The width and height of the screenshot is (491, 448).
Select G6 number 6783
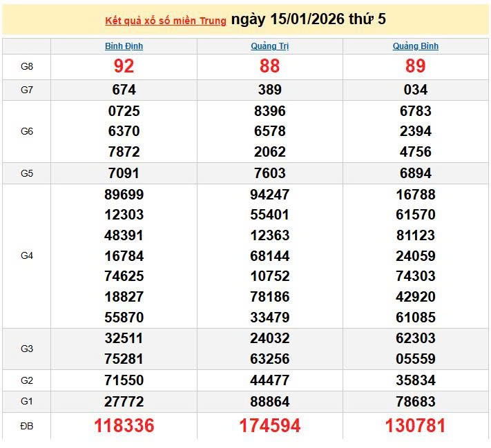416,111
